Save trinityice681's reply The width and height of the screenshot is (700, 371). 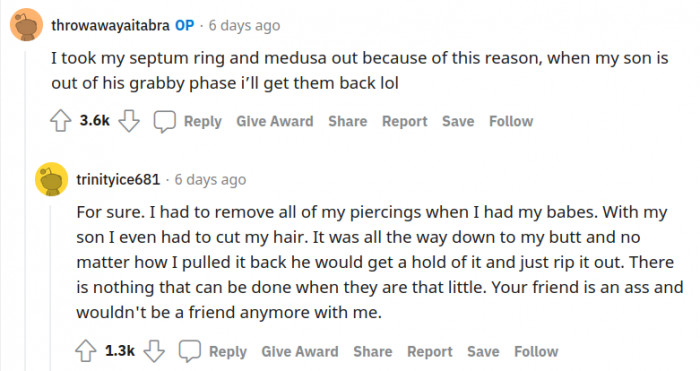click(483, 352)
